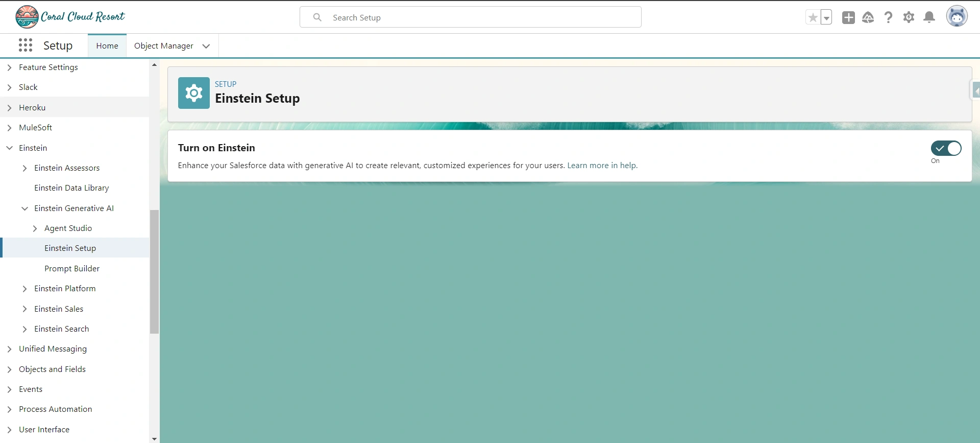Open the Notifications bell
Image resolution: width=980 pixels, height=443 pixels.
(929, 17)
